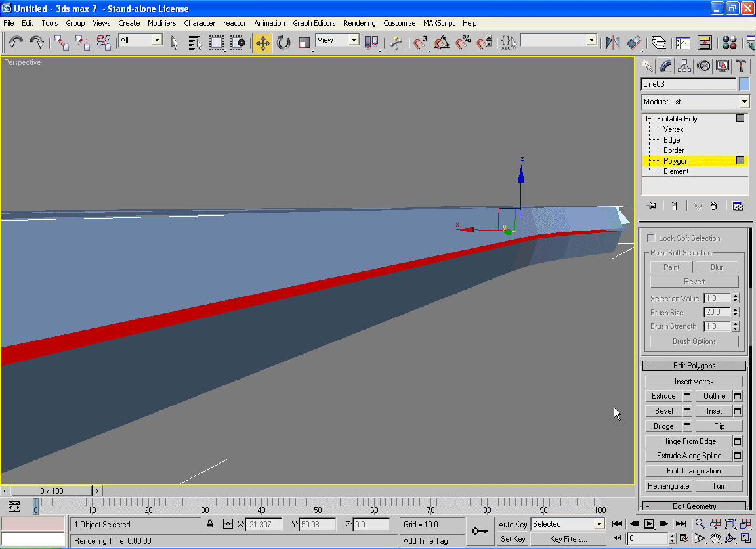Toggle the 3D Snaps magnet icon
756x549 pixels.
pos(420,43)
